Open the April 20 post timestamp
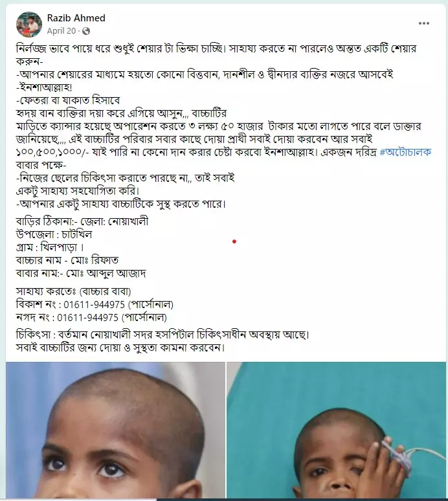 click(62, 31)
